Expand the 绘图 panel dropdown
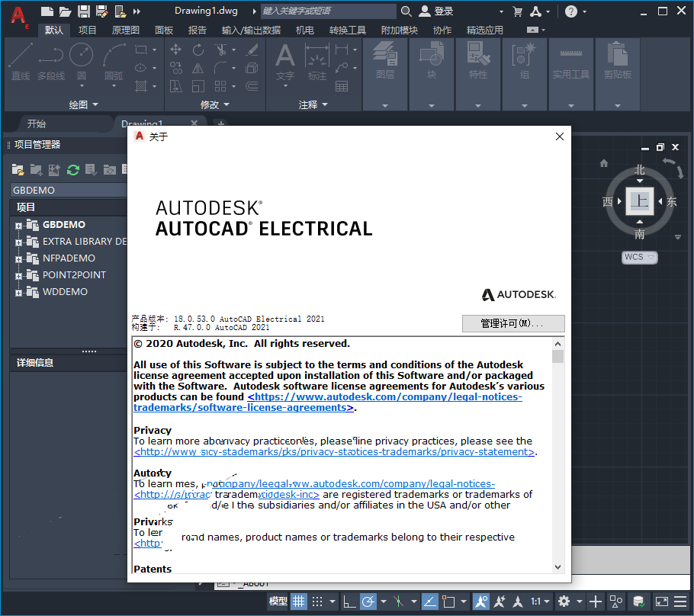 click(x=84, y=105)
